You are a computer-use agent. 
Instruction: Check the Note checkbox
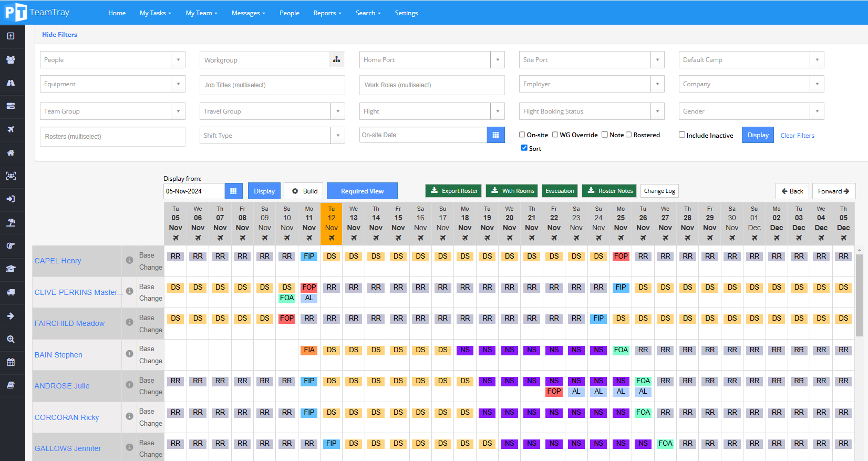click(x=605, y=135)
